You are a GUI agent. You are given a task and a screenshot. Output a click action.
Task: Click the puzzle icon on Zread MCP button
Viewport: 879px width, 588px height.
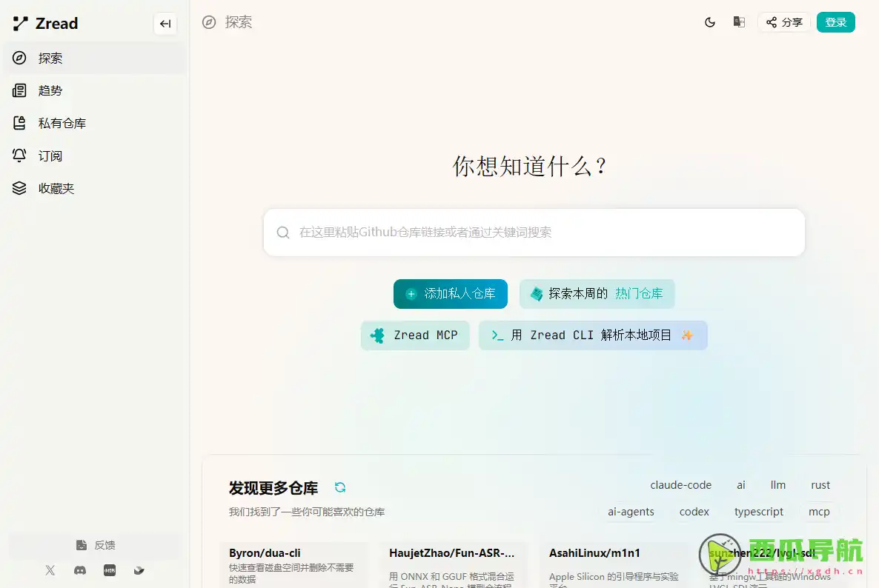377,335
